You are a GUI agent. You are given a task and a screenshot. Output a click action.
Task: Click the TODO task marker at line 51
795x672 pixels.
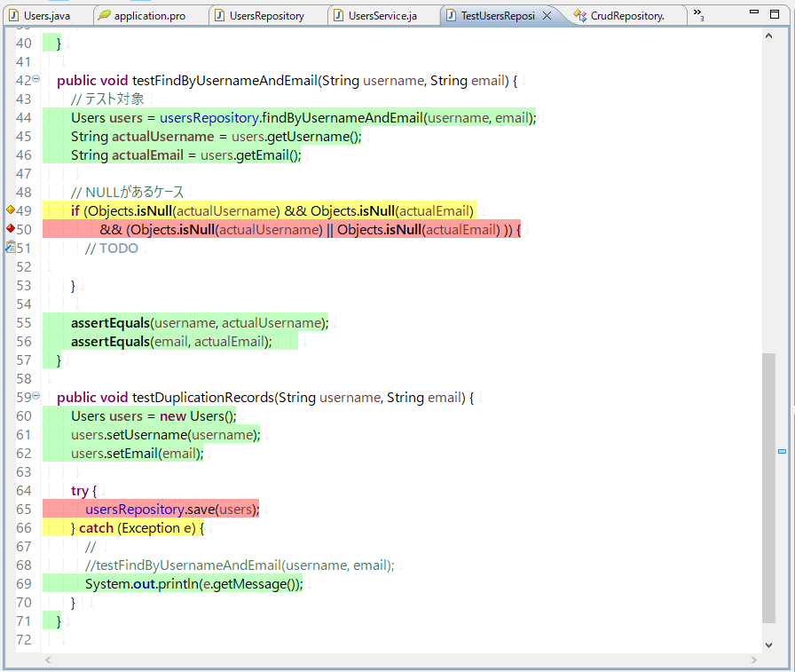[x=10, y=247]
